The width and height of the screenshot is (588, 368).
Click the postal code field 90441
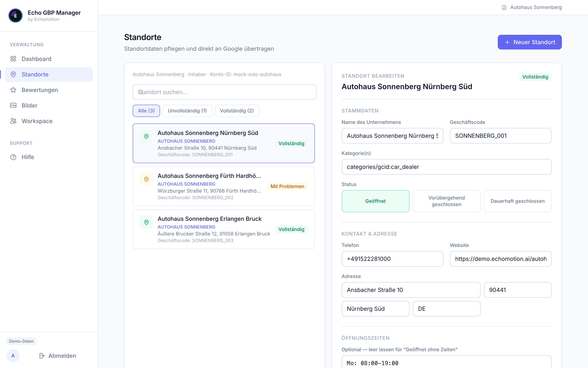click(518, 290)
